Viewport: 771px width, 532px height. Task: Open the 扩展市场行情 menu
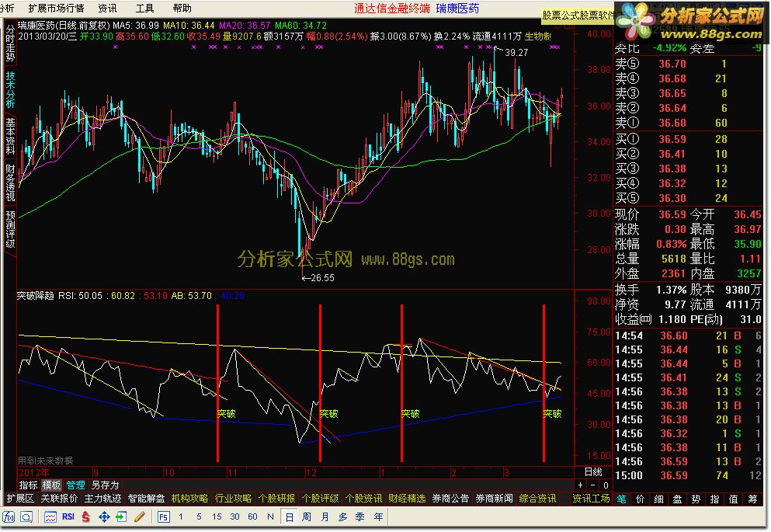pos(56,9)
